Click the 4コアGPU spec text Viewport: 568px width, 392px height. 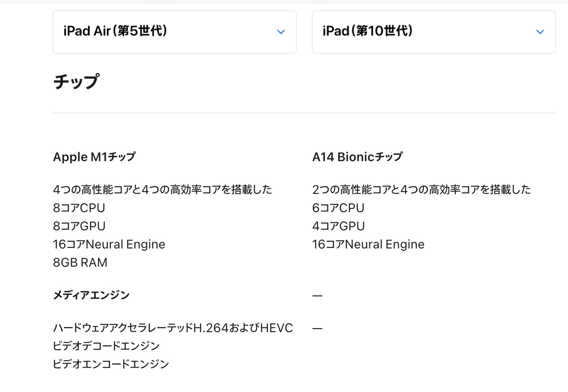click(338, 226)
